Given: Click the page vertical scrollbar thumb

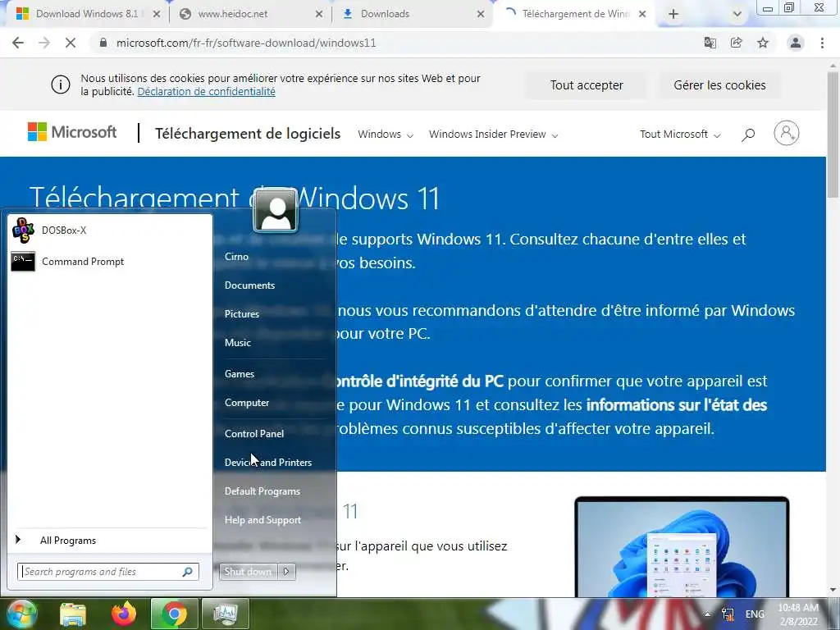Looking at the screenshot, I should [833, 134].
